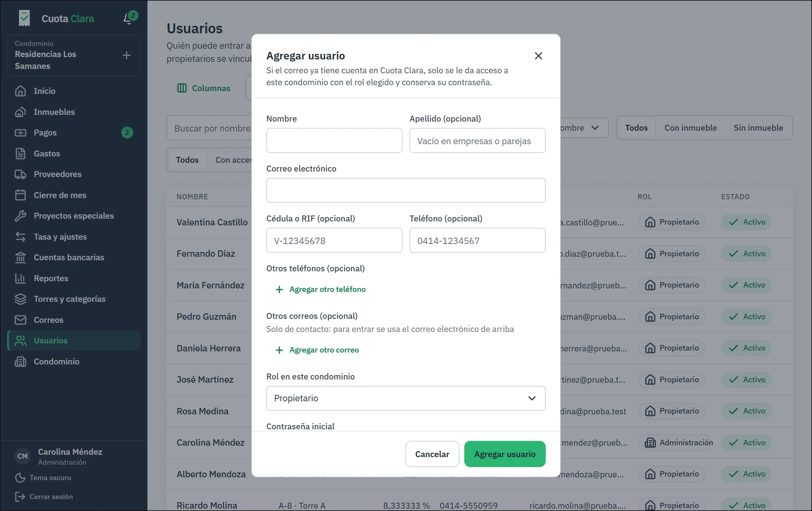Select the Todos tab above the NOMBRE column
This screenshot has width=812, height=511.
[x=187, y=160]
